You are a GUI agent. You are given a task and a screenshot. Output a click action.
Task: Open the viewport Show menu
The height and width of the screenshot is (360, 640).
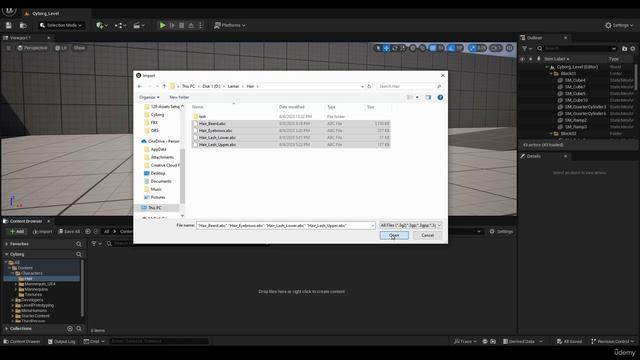(79, 48)
